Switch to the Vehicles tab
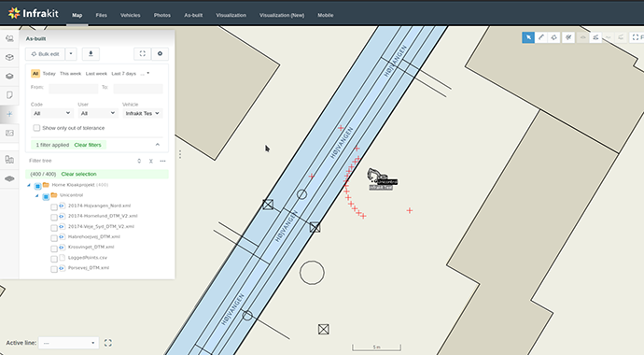The image size is (644, 355). point(130,15)
